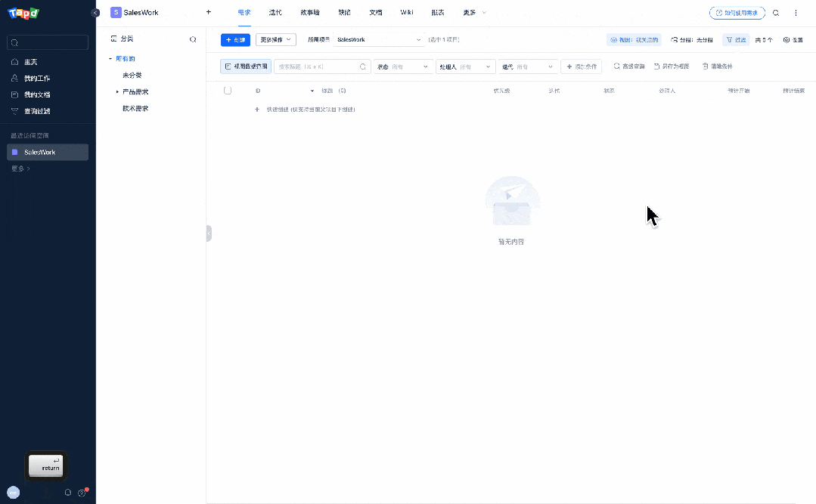Image resolution: width=816 pixels, height=504 pixels.
Task: Click the purple S project icon
Action: coord(116,13)
